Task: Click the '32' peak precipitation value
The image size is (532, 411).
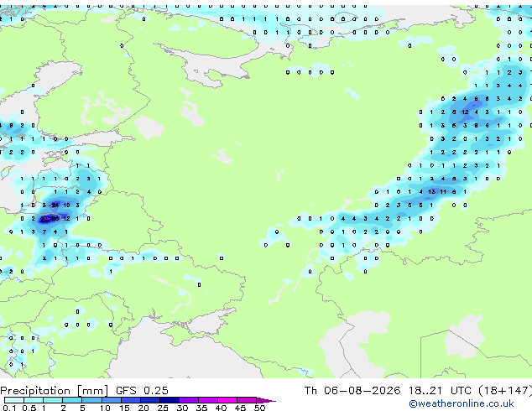Action: click(x=44, y=219)
